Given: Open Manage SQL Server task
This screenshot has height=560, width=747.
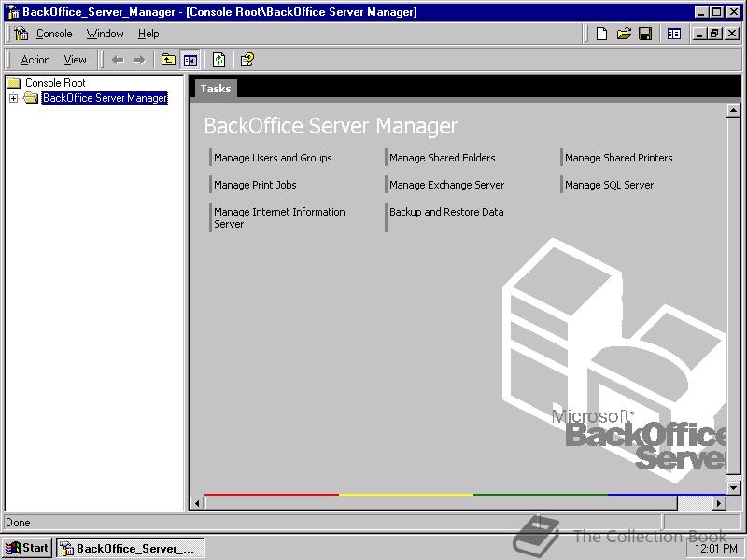Looking at the screenshot, I should (609, 185).
